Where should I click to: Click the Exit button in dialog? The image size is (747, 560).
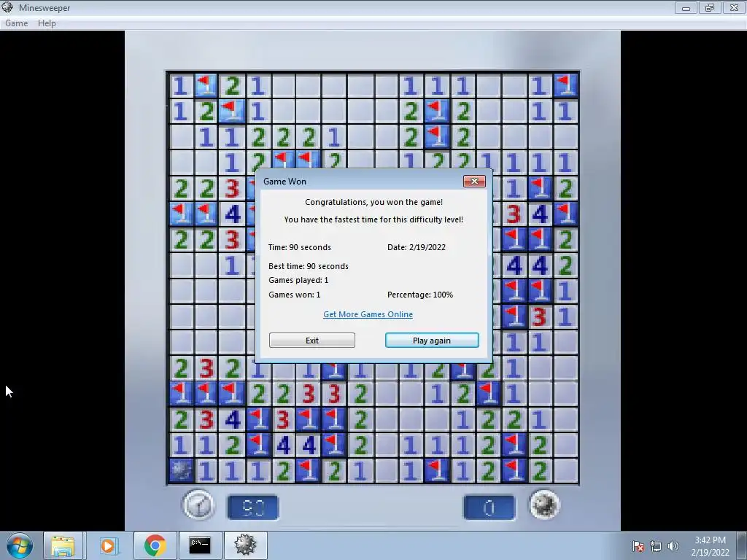312,340
